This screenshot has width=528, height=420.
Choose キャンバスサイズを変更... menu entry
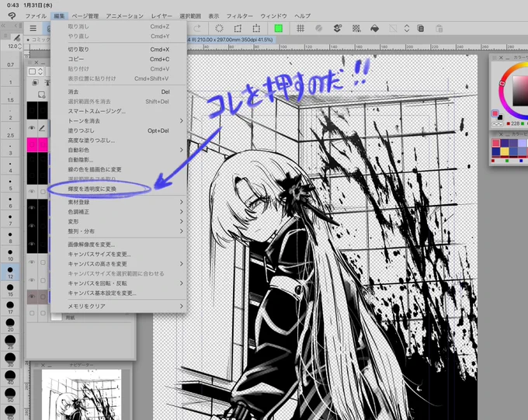pos(119,254)
